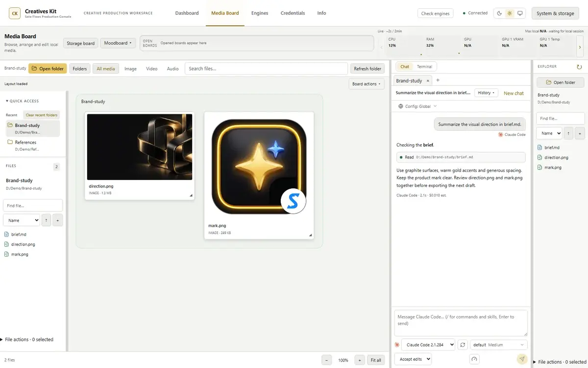This screenshot has width=588, height=368.
Task: Filter media by Video
Action: 152,69
